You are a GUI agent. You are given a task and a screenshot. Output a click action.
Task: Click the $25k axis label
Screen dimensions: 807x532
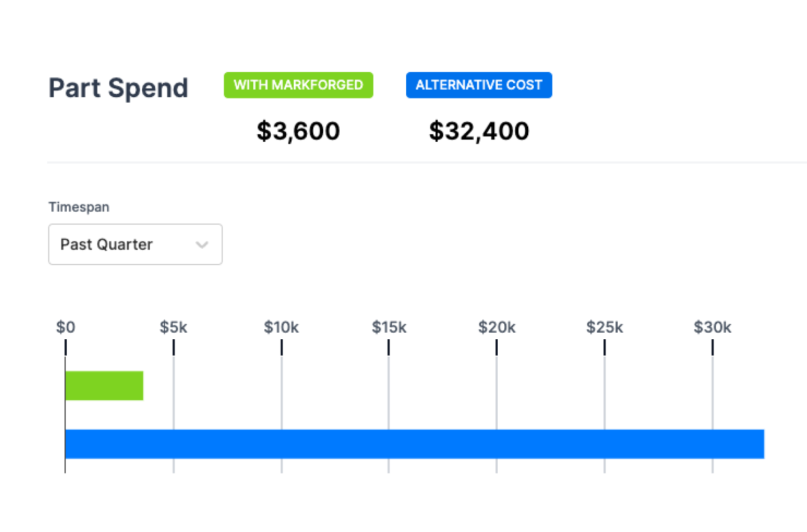[604, 327]
